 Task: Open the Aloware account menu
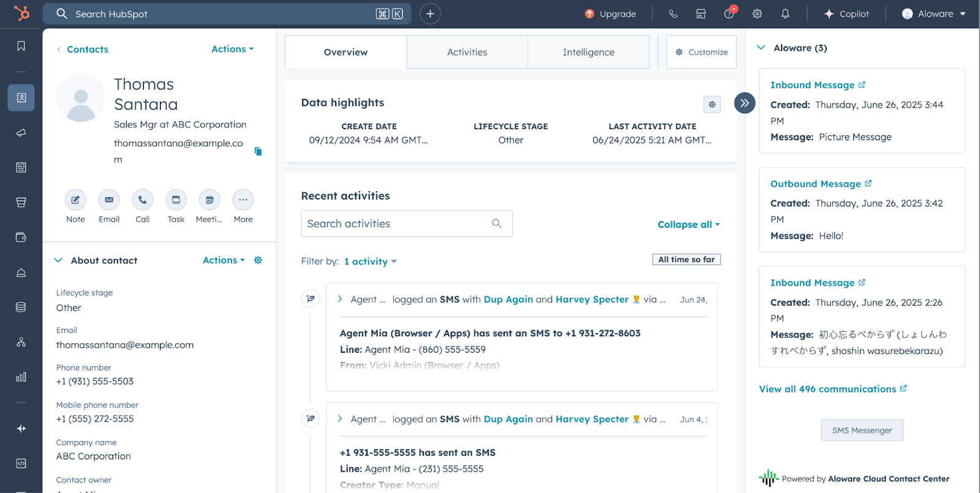coord(933,13)
